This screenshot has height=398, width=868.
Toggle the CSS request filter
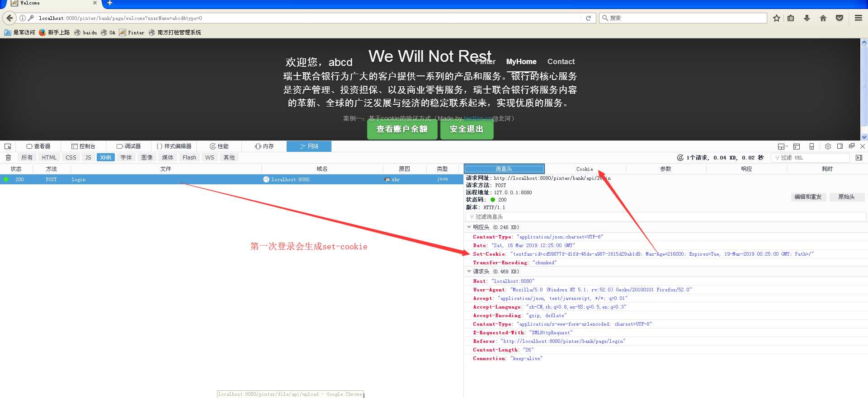71,158
